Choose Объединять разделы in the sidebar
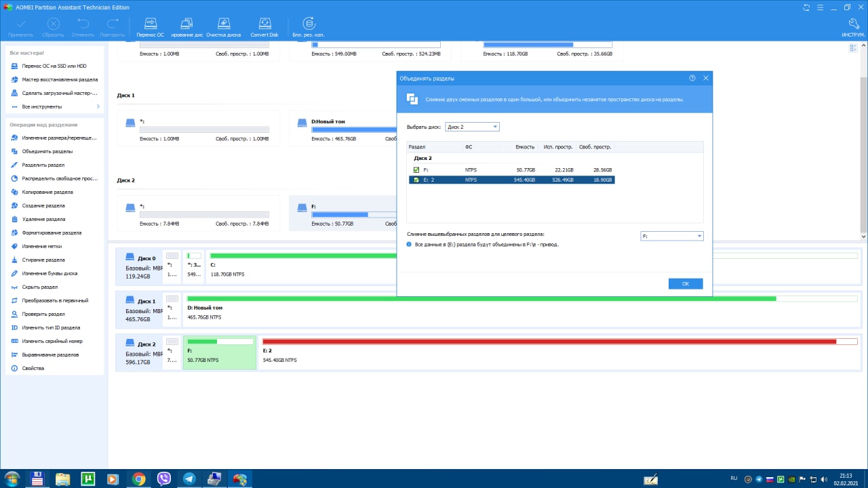Image resolution: width=868 pixels, height=488 pixels. pos(42,151)
